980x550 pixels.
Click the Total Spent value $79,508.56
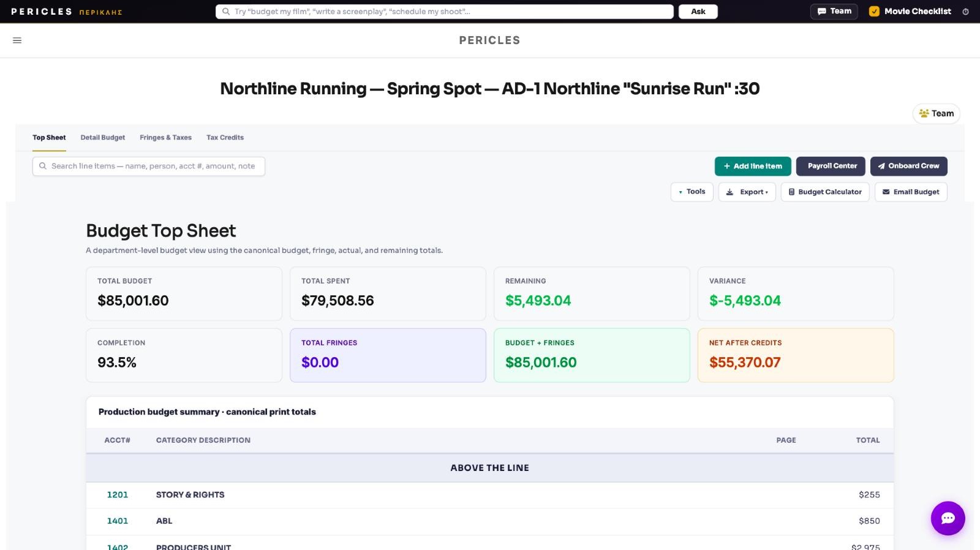point(337,301)
